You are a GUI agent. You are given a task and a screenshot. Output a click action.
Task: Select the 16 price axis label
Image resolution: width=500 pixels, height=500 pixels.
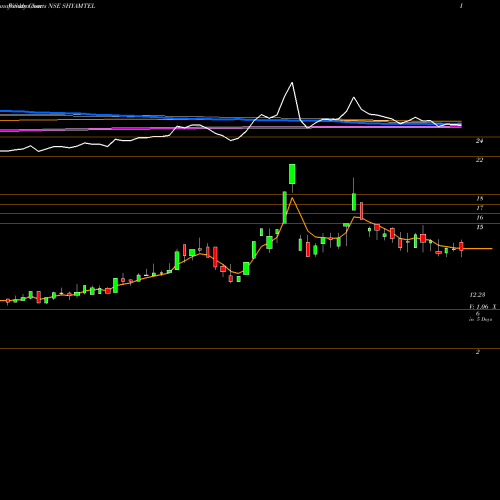[479, 218]
